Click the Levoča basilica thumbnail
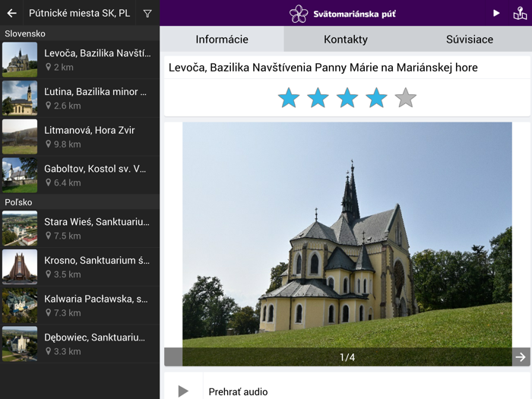The image size is (532, 399). (20, 60)
